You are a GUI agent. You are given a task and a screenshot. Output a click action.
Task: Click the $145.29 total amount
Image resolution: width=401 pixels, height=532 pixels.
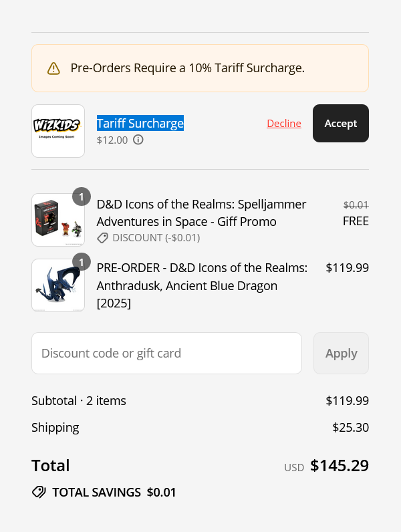pos(340,465)
